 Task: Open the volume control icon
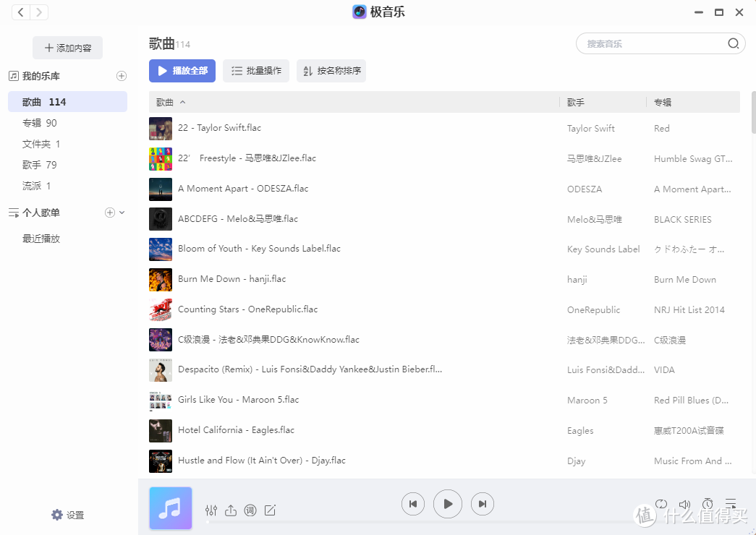pyautogui.click(x=684, y=504)
